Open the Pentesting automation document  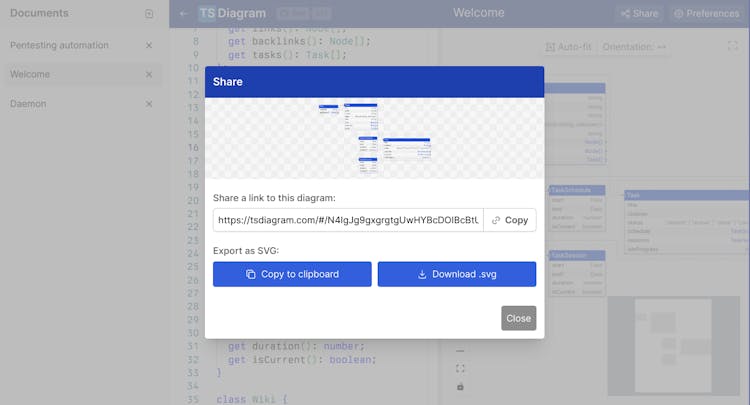coord(59,45)
